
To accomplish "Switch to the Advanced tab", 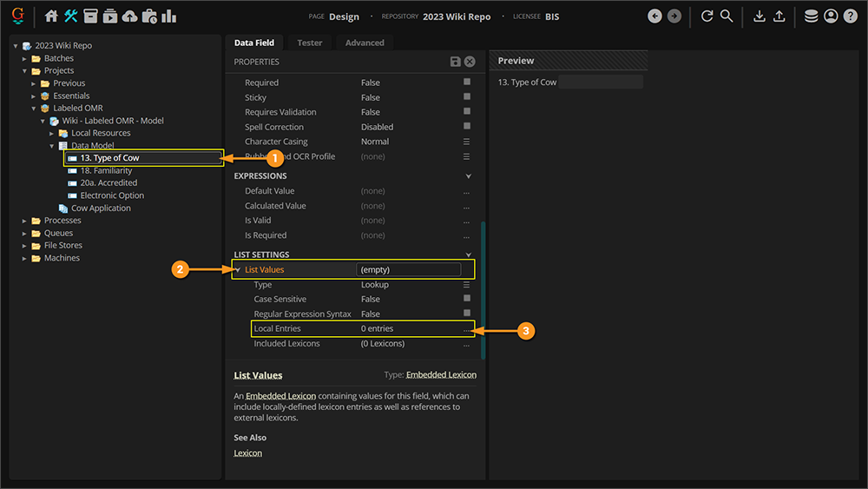I will [x=365, y=43].
